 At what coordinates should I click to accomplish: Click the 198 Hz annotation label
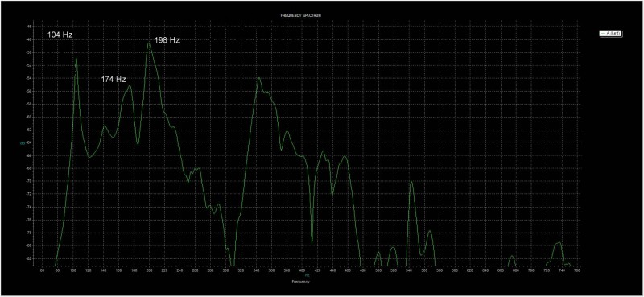(x=167, y=40)
